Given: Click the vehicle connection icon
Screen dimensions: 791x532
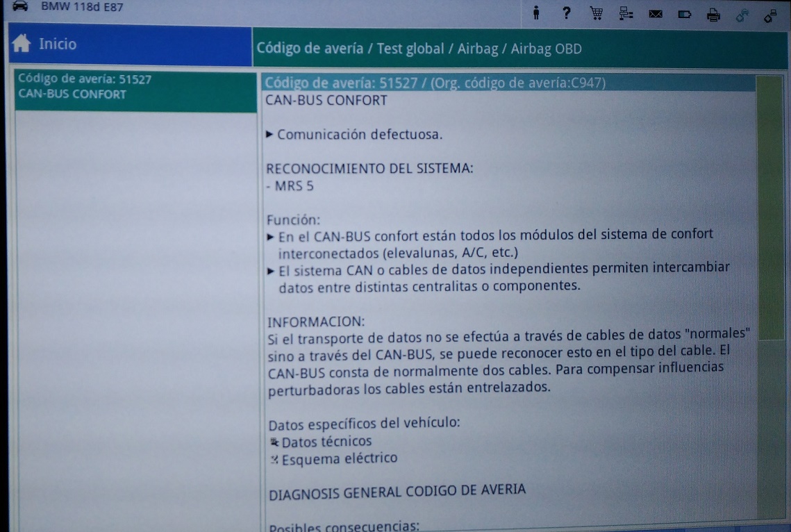Looking at the screenshot, I should point(742,14).
